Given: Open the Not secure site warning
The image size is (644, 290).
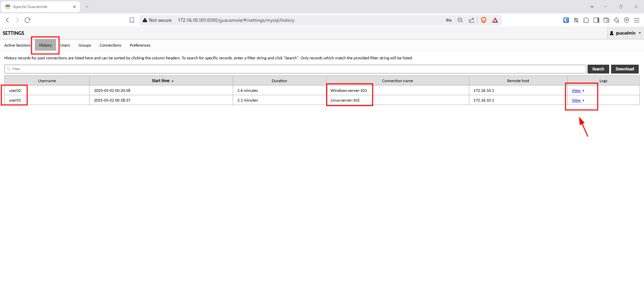Looking at the screenshot, I should [157, 20].
